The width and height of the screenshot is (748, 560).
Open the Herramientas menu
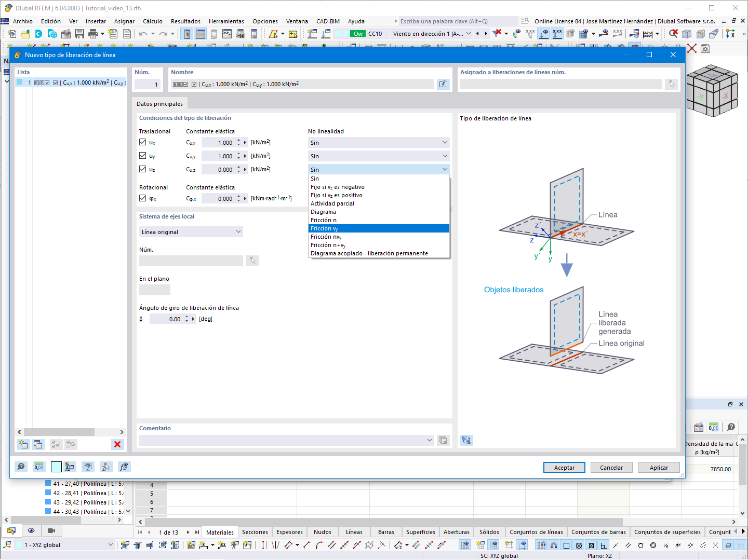coord(226,21)
